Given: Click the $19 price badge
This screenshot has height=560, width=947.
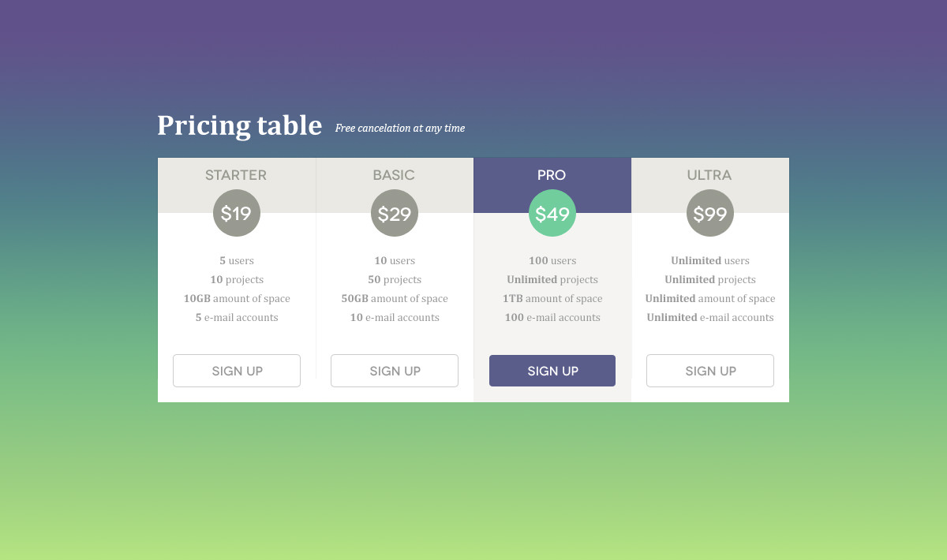Looking at the screenshot, I should pyautogui.click(x=237, y=213).
